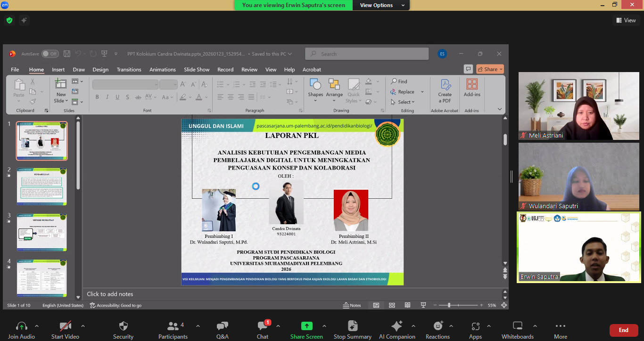Adjust the zoom slider in status bar
Viewport: 644px width, 341px height.
(449, 305)
